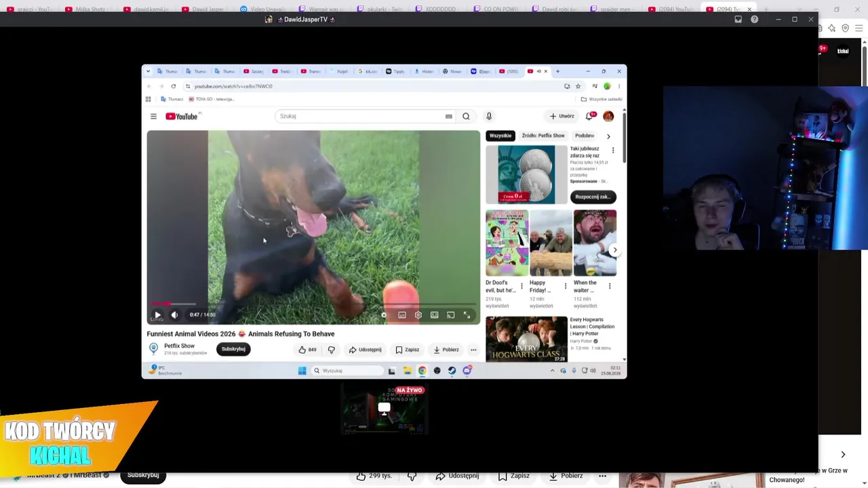868x488 pixels.
Task: Open the Chrome three-dot menu
Action: 618,86
